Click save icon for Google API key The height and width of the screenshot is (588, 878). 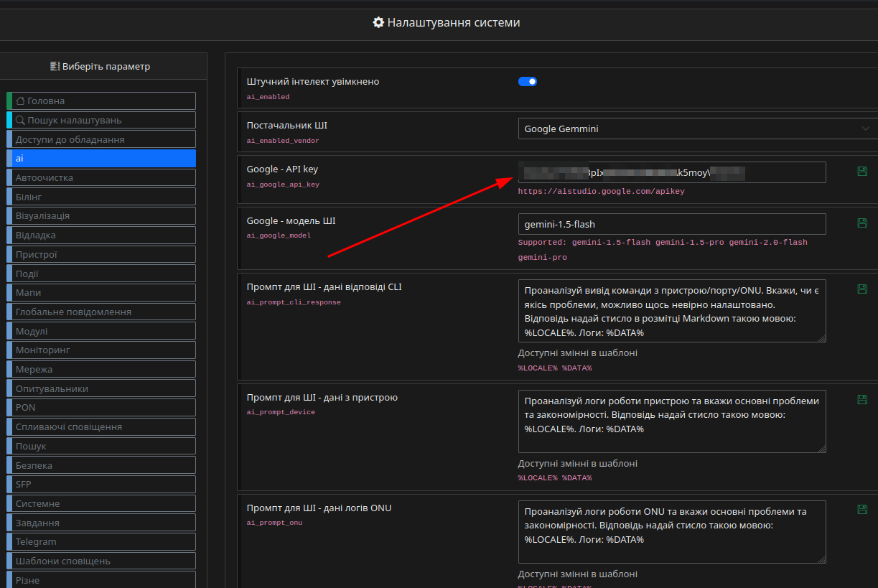862,172
